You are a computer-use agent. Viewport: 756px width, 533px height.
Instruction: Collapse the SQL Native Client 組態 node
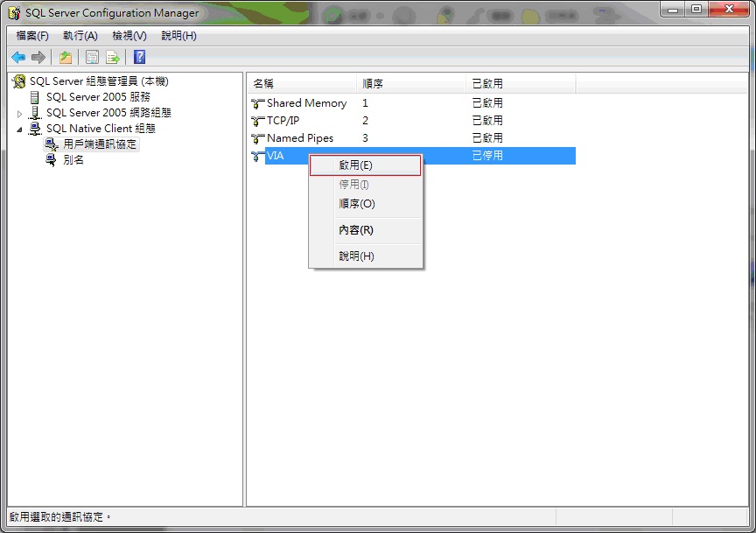(x=19, y=130)
